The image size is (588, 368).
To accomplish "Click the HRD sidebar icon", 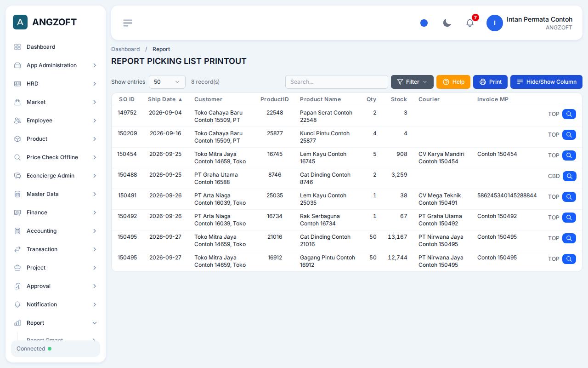I will tap(17, 84).
